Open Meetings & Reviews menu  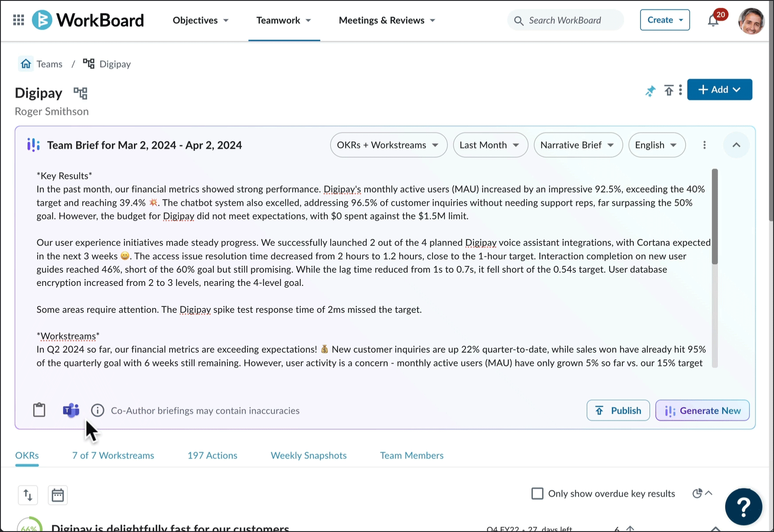pos(387,20)
